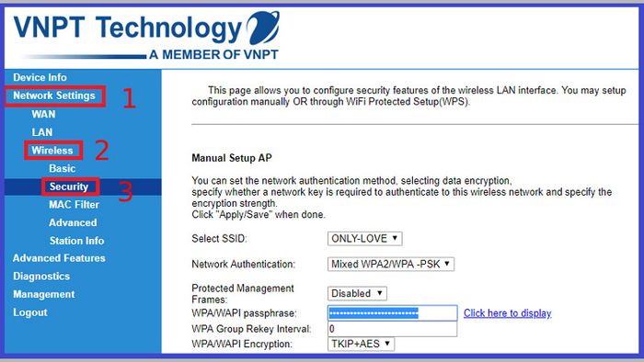This screenshot has width=644, height=362.
Task: Open LAN settings page
Action: 42,132
